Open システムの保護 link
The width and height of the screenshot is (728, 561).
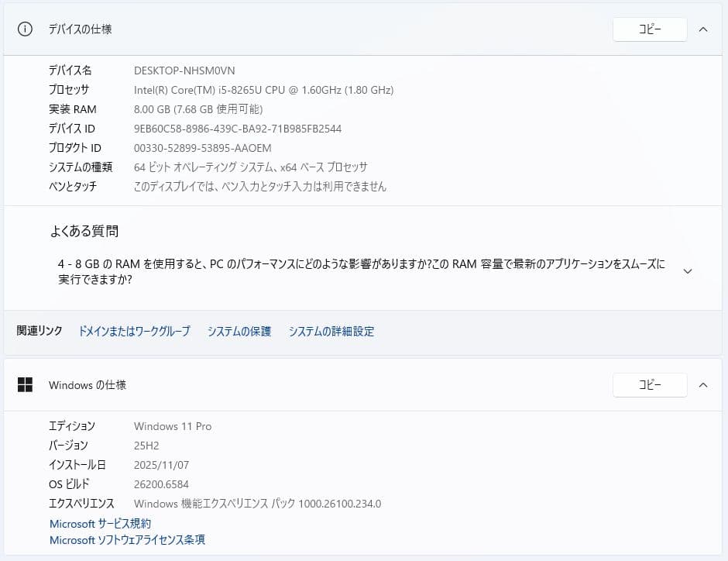pyautogui.click(x=239, y=332)
